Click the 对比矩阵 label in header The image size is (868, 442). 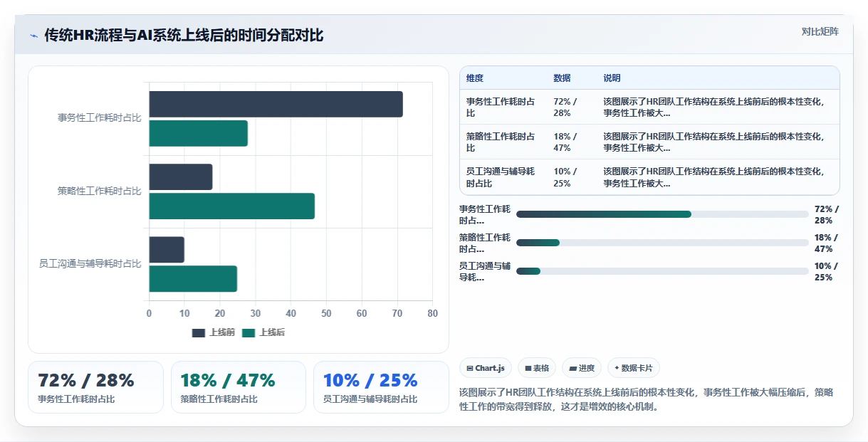click(x=820, y=31)
